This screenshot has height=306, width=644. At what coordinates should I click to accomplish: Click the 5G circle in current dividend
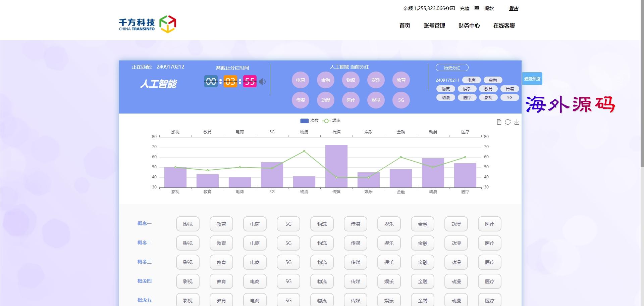[x=401, y=100]
